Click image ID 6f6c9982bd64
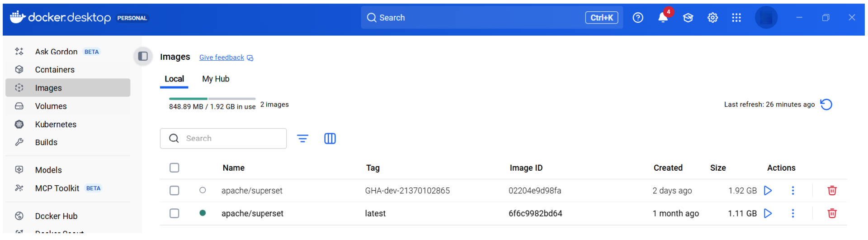 coord(535,213)
